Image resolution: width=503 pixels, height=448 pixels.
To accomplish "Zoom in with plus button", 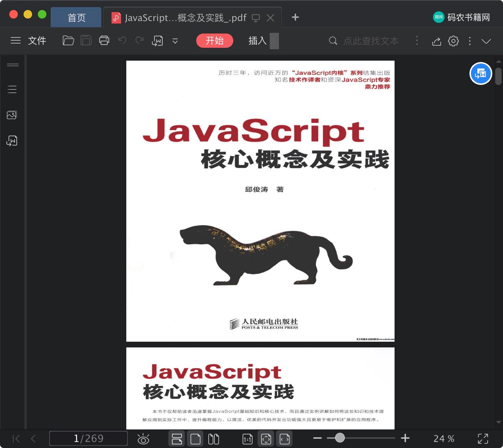I will click(x=405, y=438).
